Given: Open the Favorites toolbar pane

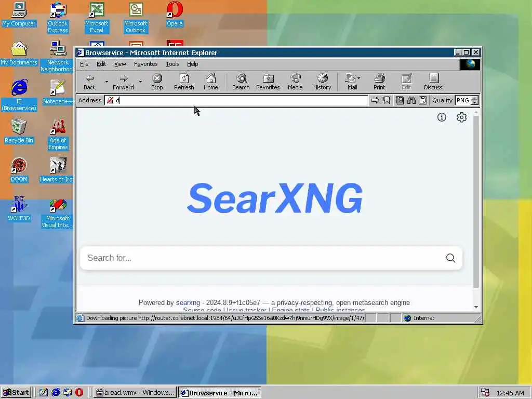Looking at the screenshot, I should [268, 82].
